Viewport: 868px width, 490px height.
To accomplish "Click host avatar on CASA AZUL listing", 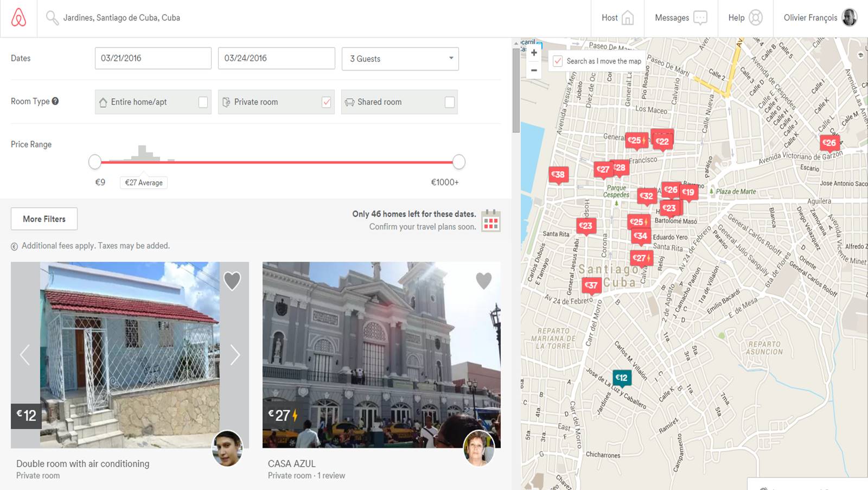I will click(479, 449).
